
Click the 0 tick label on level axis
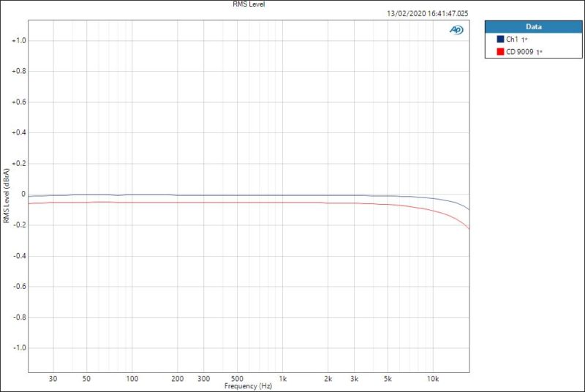24,195
